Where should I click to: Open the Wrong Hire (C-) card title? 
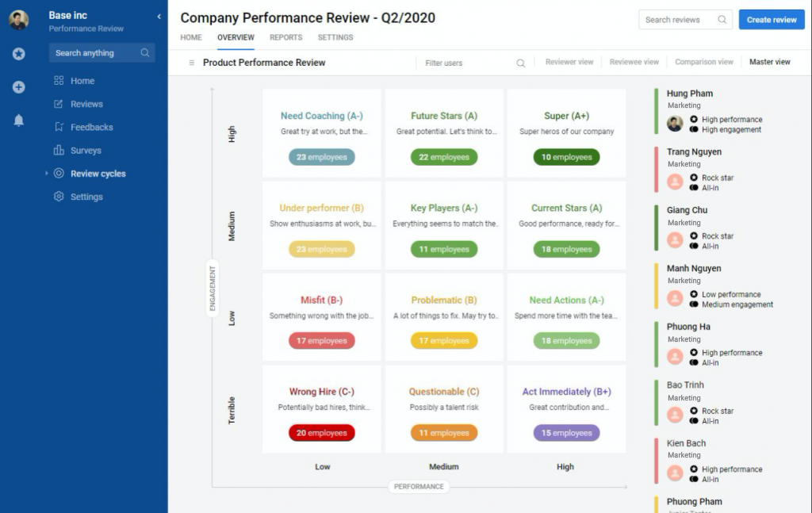pos(322,392)
